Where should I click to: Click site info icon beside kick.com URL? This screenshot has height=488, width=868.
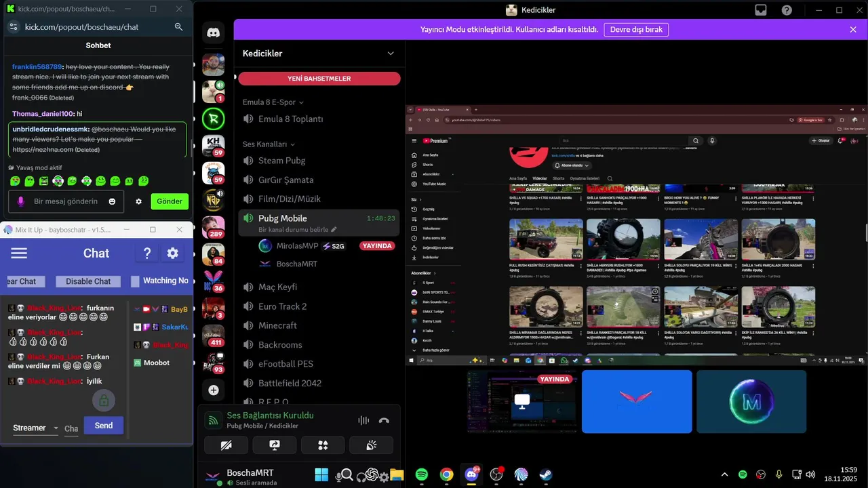pyautogui.click(x=13, y=27)
